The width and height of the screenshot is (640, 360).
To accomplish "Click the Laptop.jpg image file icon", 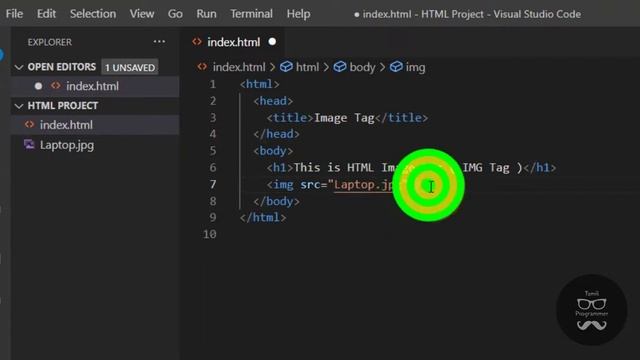I will point(29,144).
